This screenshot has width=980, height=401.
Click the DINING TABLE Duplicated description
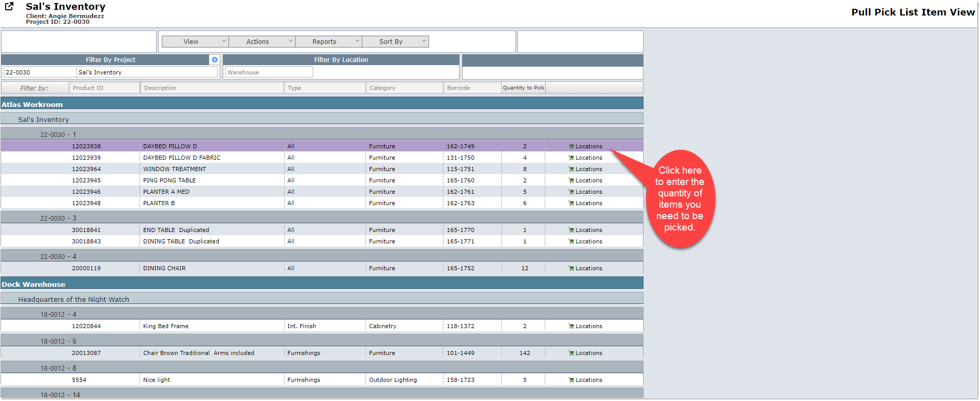[181, 241]
